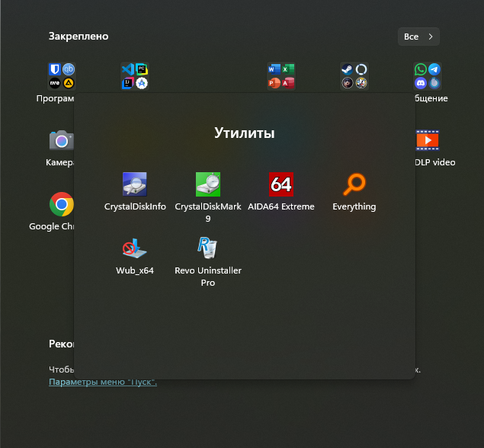Open CrystalDiskInfo from the Утилиты folder
Screen dimensions: 484x448
pos(135,191)
